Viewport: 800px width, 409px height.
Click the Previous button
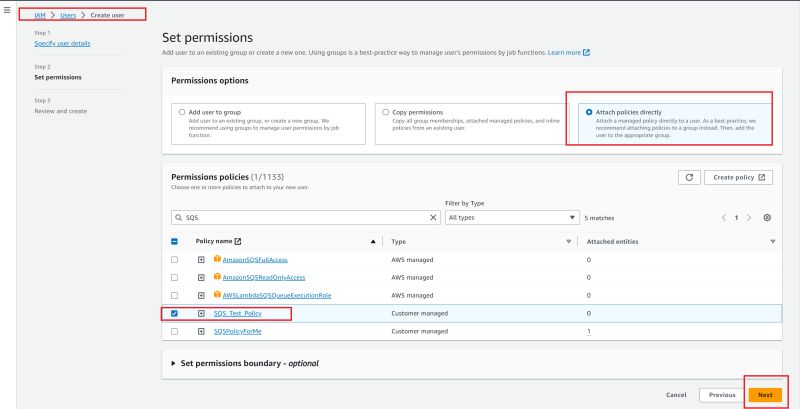pyautogui.click(x=722, y=395)
